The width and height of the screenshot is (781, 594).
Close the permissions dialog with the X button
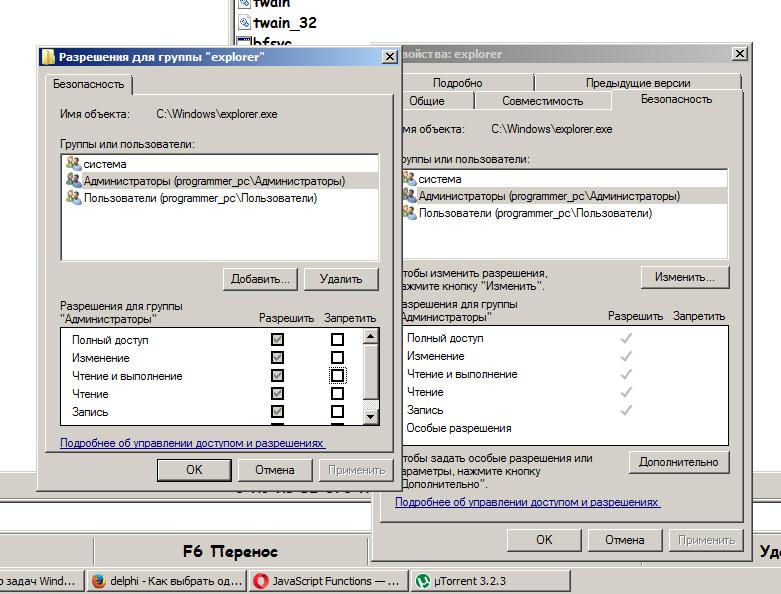point(390,57)
